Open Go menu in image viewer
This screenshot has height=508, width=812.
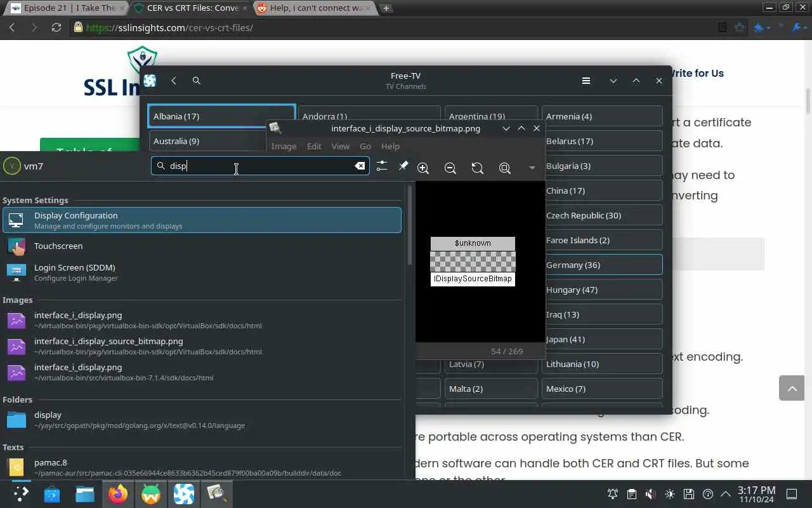365,146
